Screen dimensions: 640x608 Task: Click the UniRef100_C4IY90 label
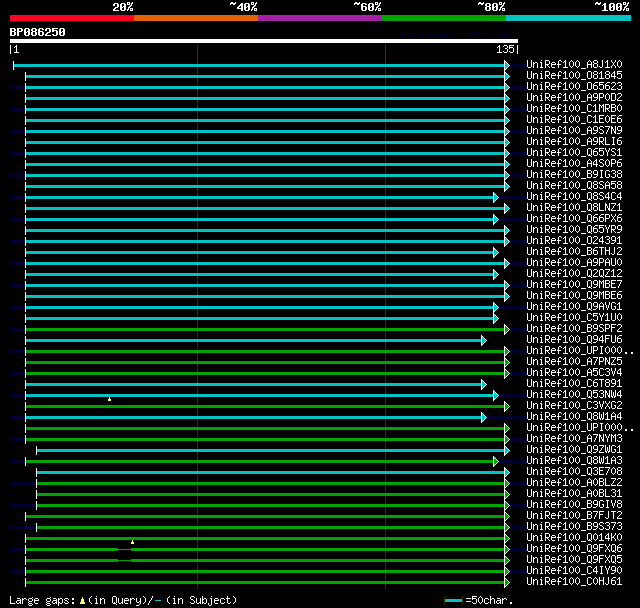[574, 571]
